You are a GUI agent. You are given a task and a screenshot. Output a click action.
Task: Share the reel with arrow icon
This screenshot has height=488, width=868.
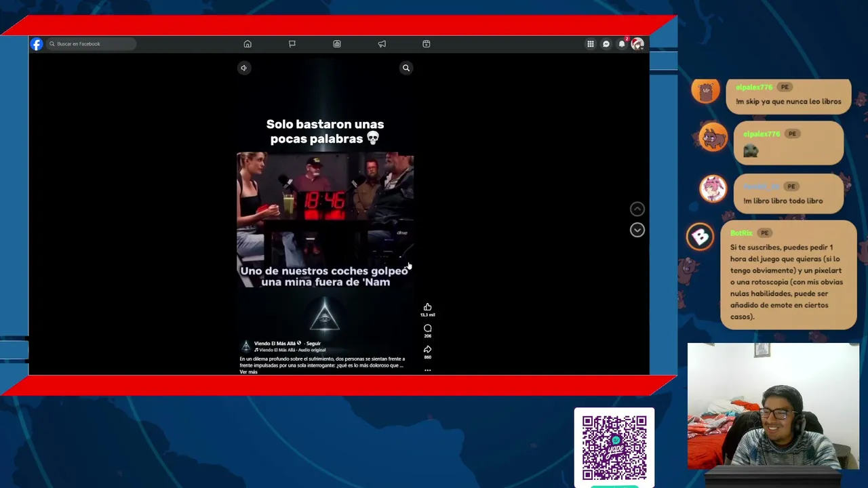[427, 349]
